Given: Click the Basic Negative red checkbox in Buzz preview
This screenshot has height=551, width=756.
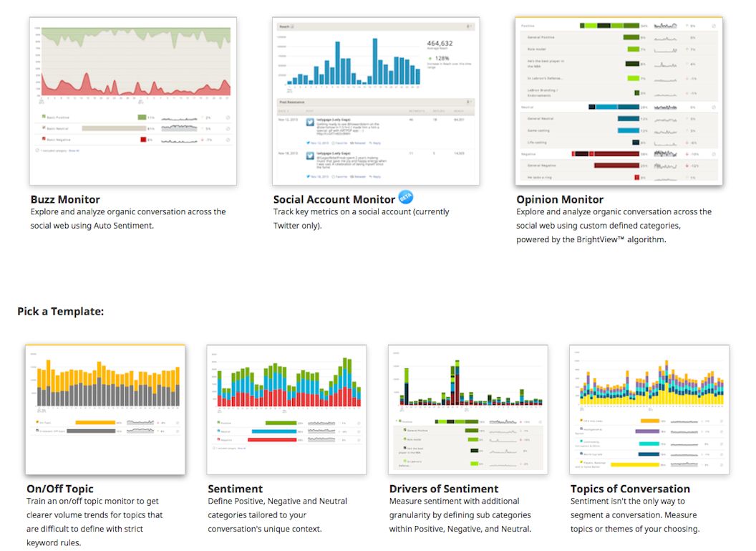Looking at the screenshot, I should coord(44,139).
